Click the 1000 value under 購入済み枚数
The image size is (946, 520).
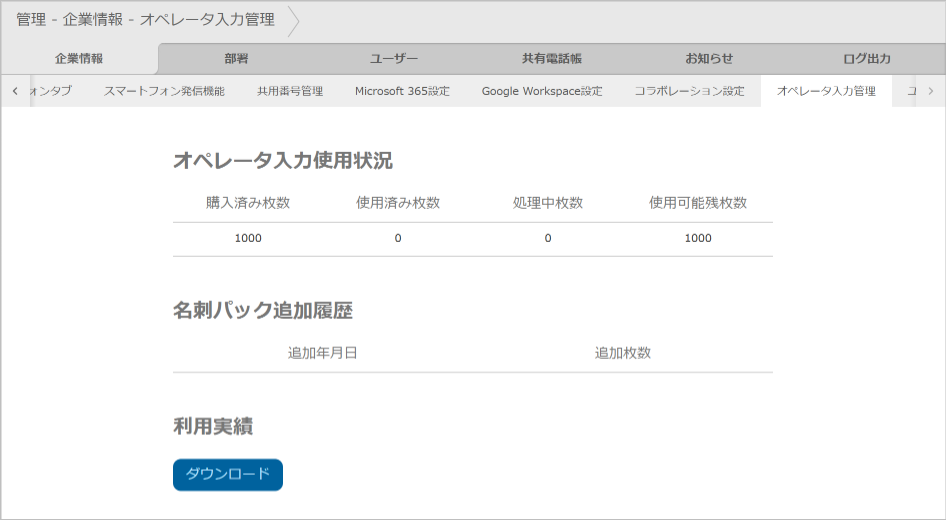tap(248, 238)
